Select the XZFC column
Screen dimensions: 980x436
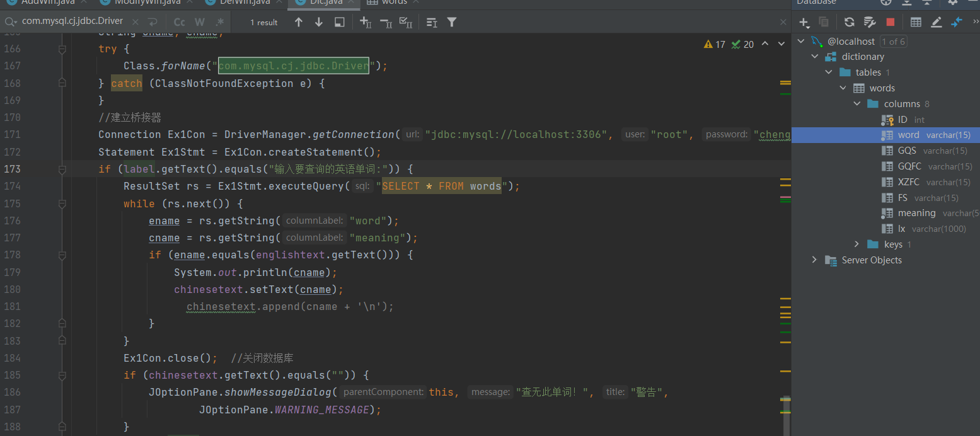tap(885, 182)
